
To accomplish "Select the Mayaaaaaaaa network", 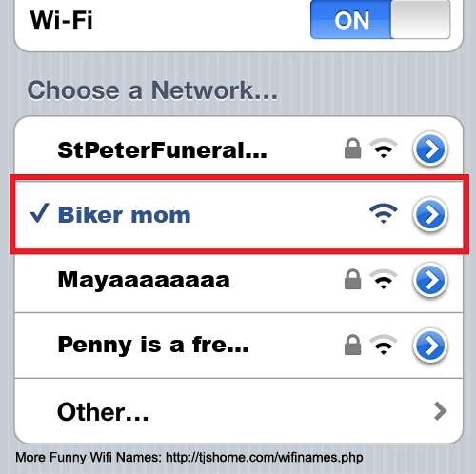I will point(239,280).
